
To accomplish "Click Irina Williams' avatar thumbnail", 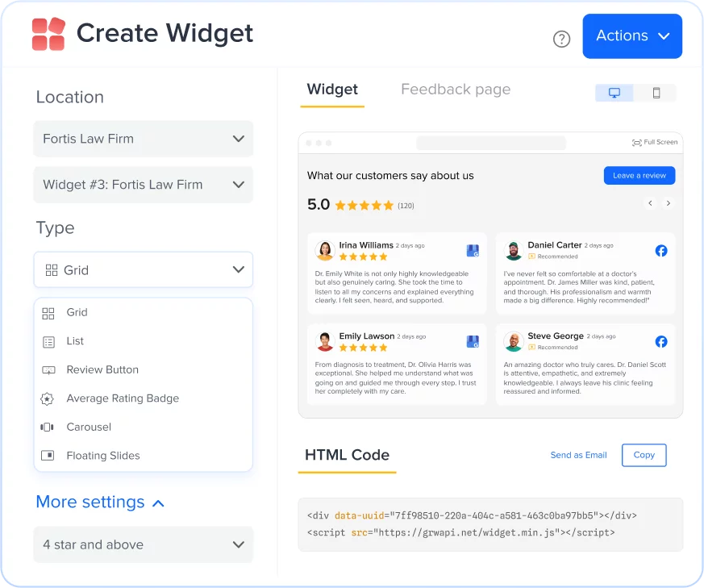I will (x=325, y=251).
